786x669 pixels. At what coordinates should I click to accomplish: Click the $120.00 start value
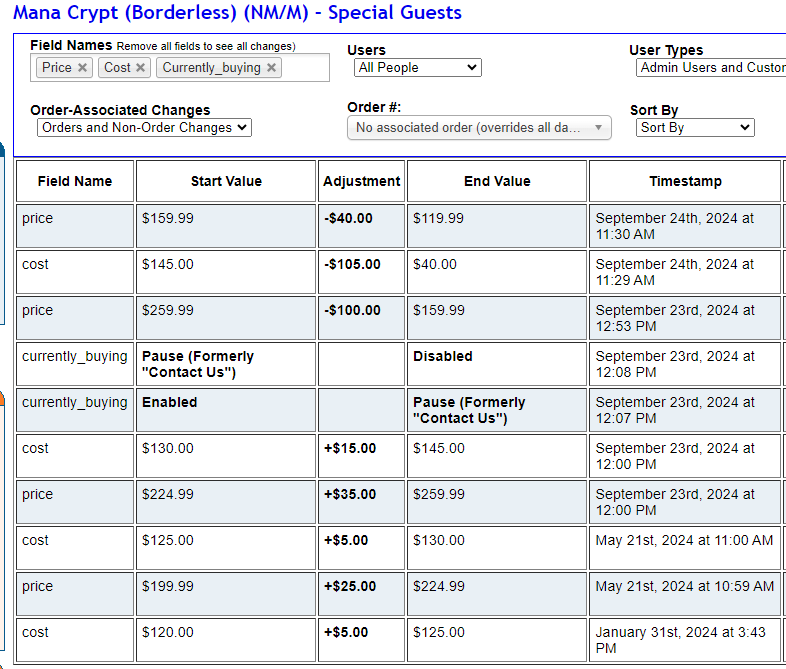167,633
